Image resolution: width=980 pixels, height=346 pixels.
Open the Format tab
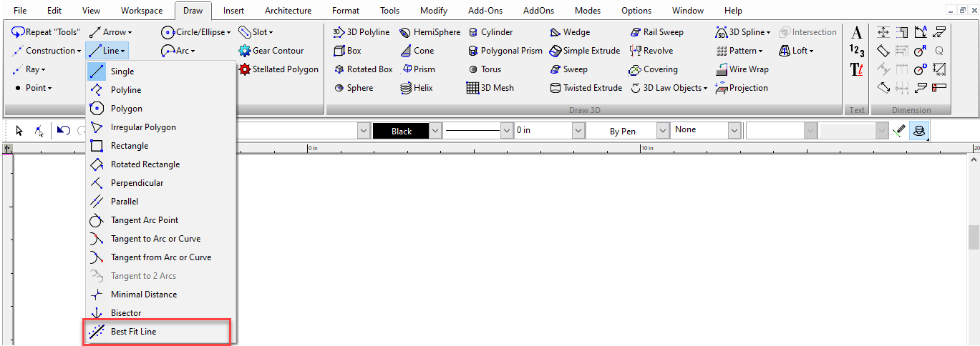pos(346,11)
